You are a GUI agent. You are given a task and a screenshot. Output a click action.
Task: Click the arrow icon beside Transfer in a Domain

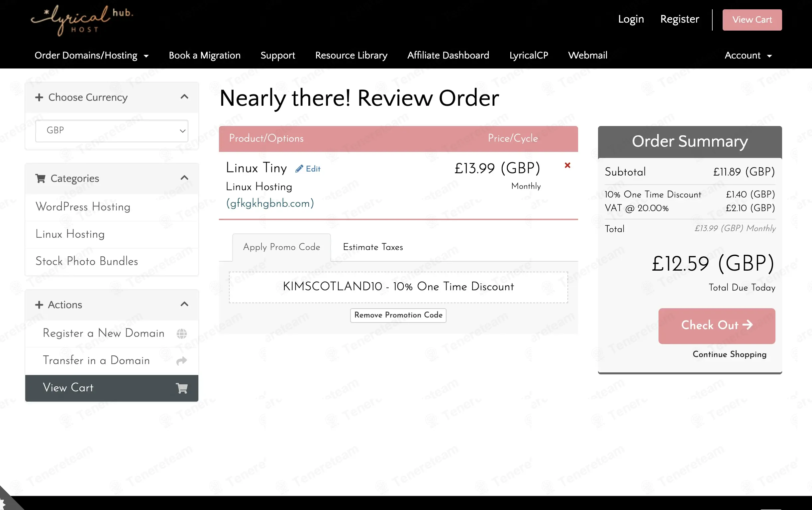click(x=182, y=361)
